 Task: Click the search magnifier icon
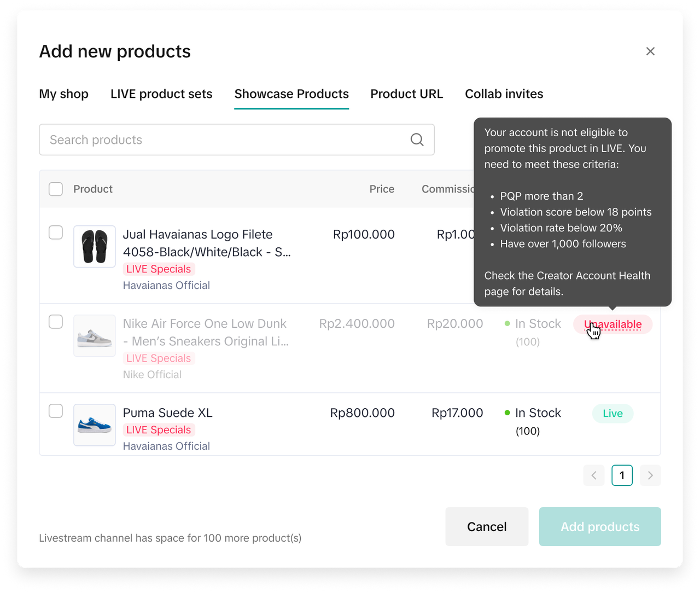(x=417, y=140)
